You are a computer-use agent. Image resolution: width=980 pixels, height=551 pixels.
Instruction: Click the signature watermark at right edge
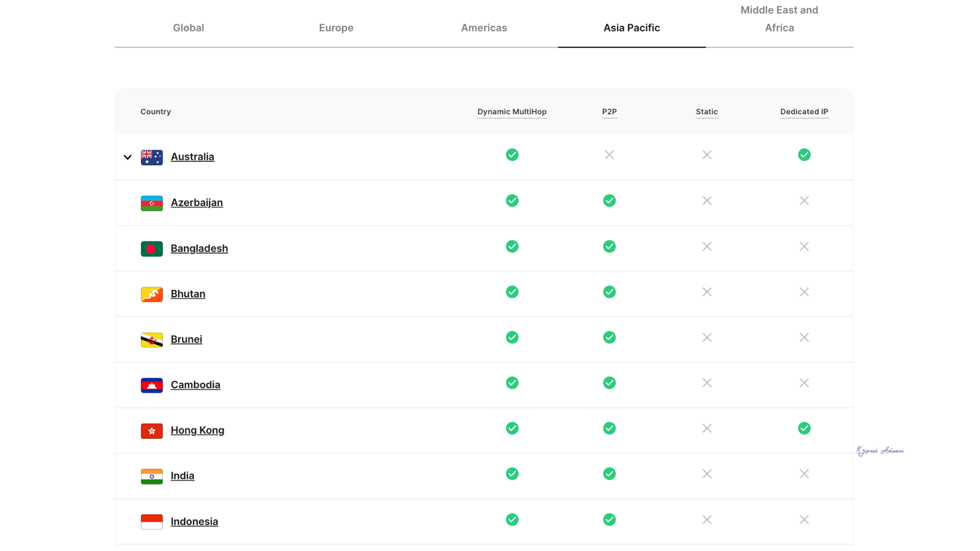coord(879,451)
